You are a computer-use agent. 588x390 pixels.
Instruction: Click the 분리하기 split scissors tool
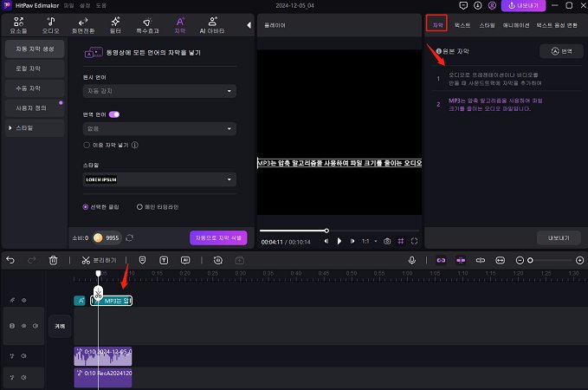coord(100,259)
